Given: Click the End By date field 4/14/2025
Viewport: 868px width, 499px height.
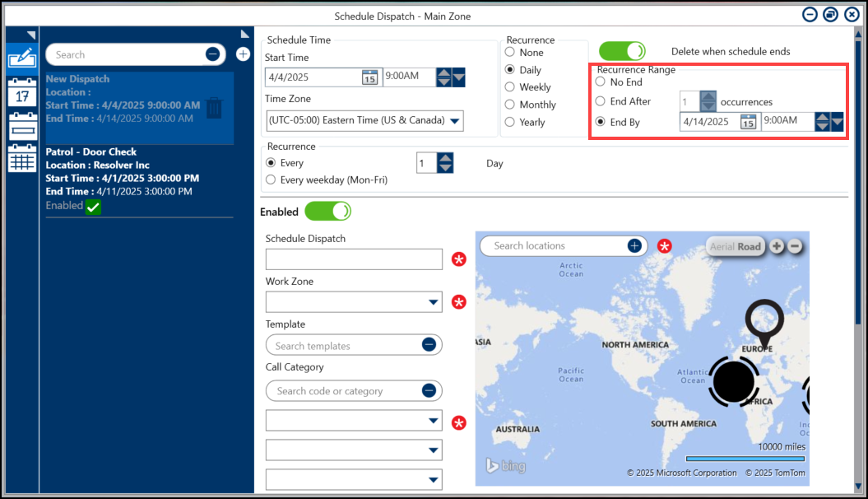Looking at the screenshot, I should click(x=710, y=122).
